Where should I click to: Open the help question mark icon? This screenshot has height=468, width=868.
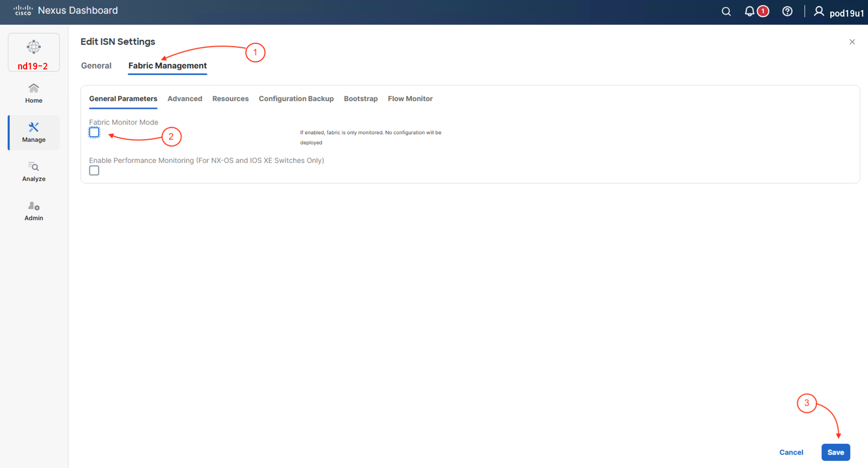tap(787, 12)
